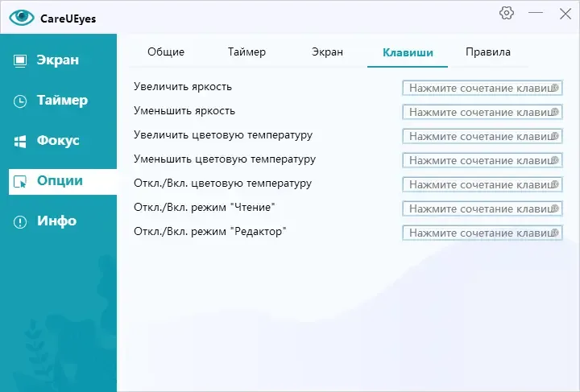Clear the Уменьшить яркость hotkey with x icon

coord(554,112)
